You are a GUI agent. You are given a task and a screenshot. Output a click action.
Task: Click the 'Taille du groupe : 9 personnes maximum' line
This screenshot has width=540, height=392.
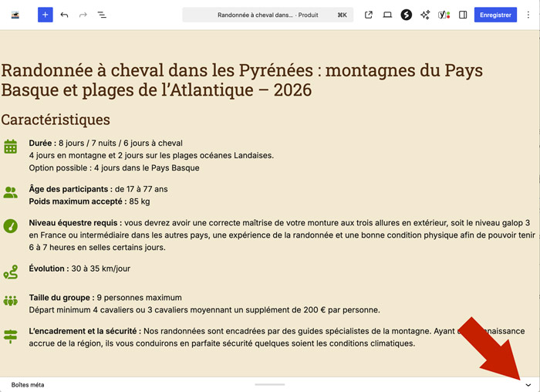click(x=105, y=298)
